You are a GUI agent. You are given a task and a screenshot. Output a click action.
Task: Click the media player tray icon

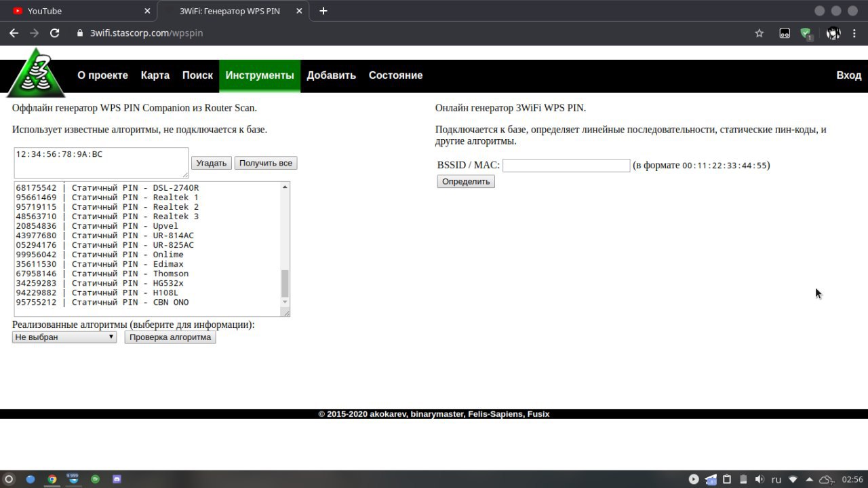pyautogui.click(x=694, y=479)
